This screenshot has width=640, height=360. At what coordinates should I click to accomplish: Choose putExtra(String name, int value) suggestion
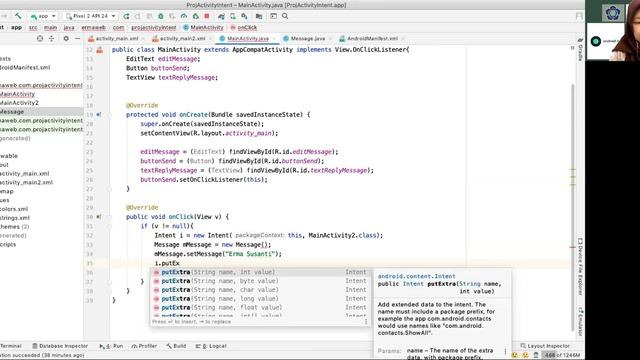260,272
